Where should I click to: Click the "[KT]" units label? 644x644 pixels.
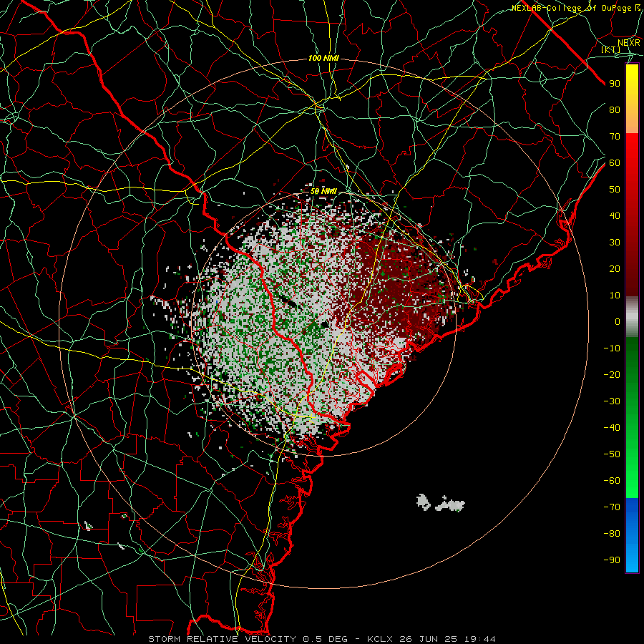(x=611, y=49)
